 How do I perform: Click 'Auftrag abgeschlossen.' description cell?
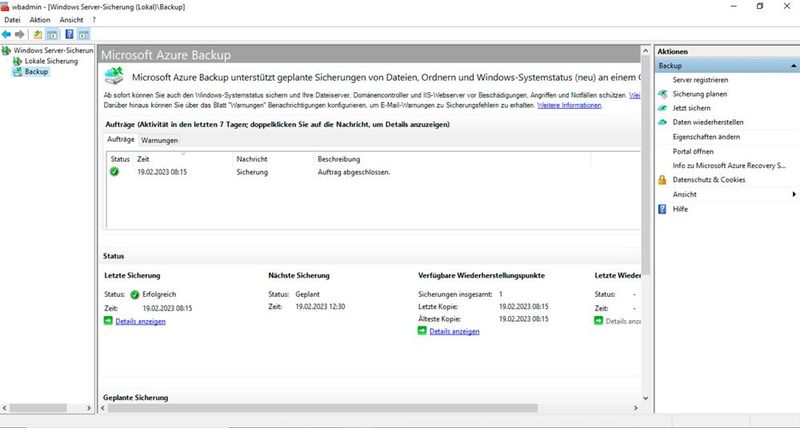[354, 172]
